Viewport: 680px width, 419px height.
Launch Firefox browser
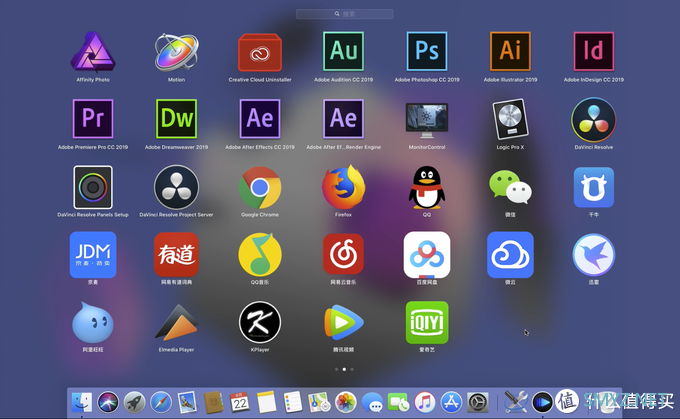click(343, 187)
